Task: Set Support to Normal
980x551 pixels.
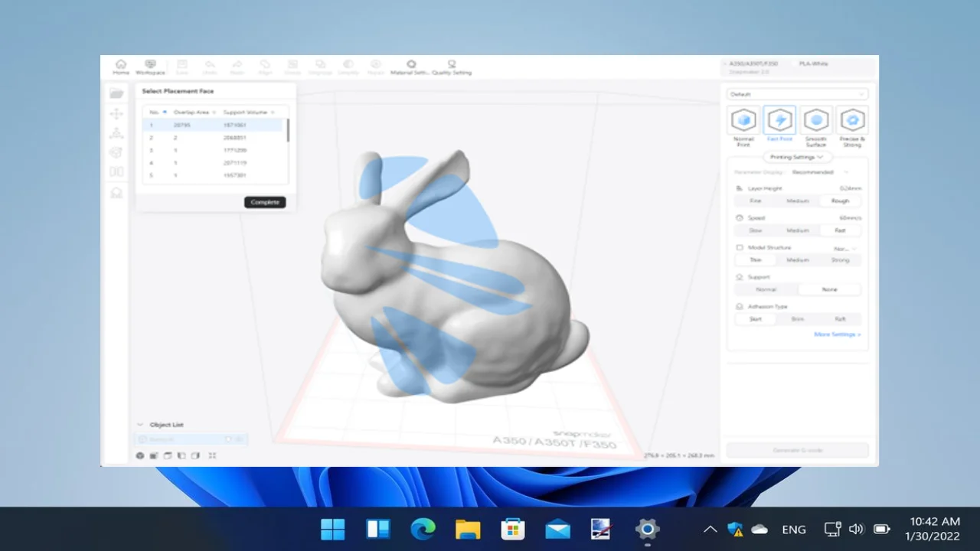Action: [766, 289]
